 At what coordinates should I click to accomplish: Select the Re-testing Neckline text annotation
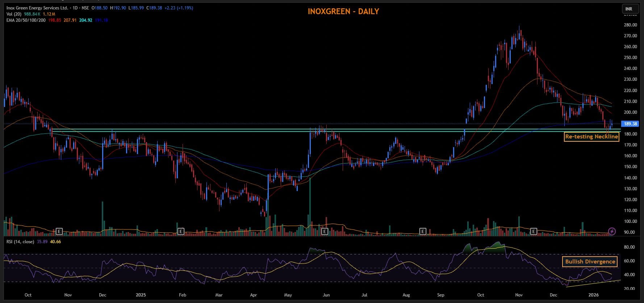(591, 137)
